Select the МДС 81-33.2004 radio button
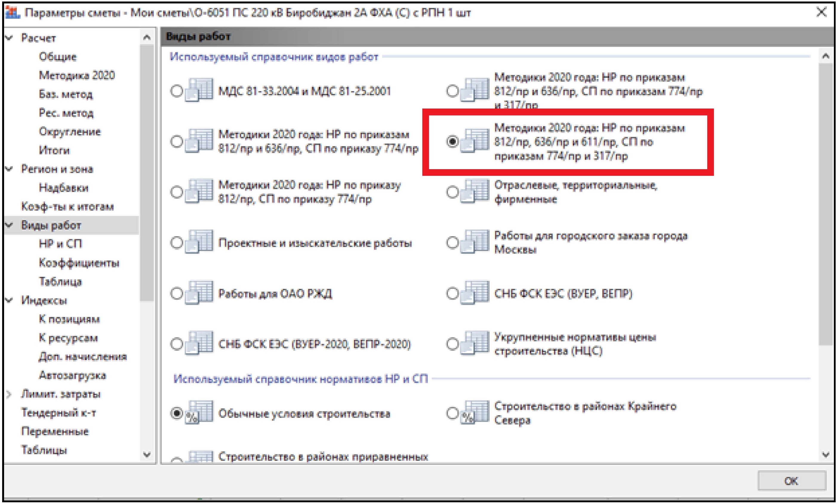This screenshot has width=838, height=504. (x=177, y=91)
